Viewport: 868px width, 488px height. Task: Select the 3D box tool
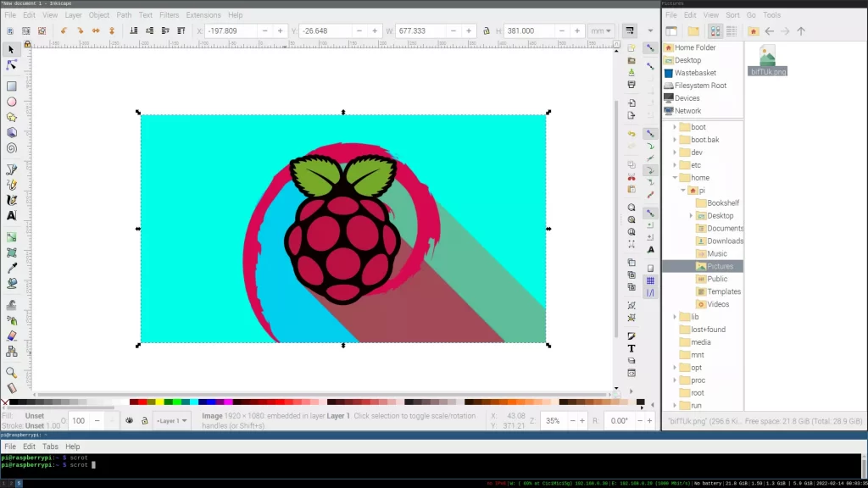11,133
